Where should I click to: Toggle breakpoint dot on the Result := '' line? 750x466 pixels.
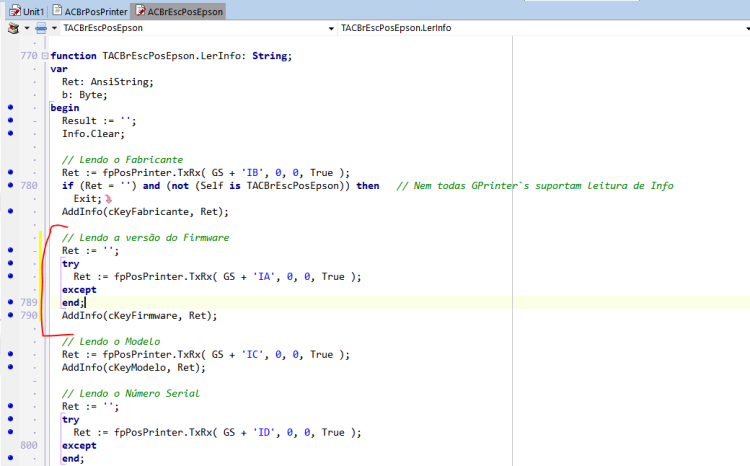pyautogui.click(x=11, y=121)
